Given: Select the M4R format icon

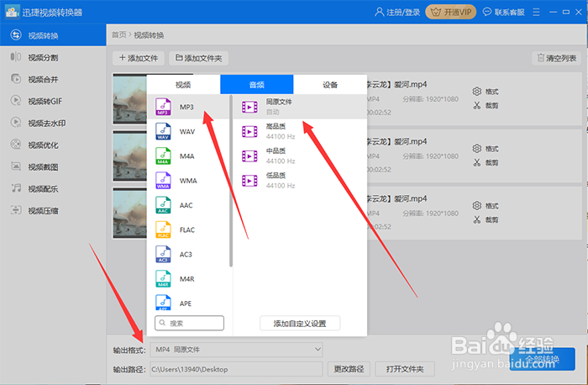Looking at the screenshot, I should click(163, 279).
